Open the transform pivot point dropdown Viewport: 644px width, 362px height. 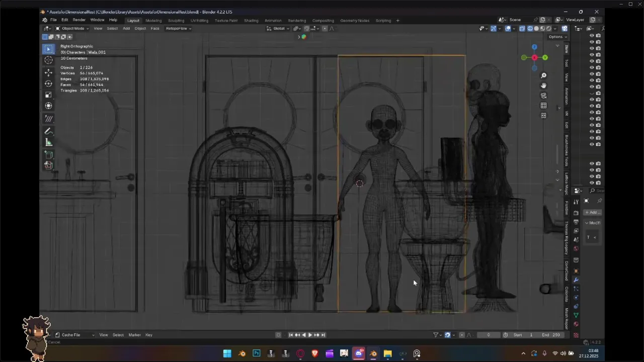tap(297, 29)
